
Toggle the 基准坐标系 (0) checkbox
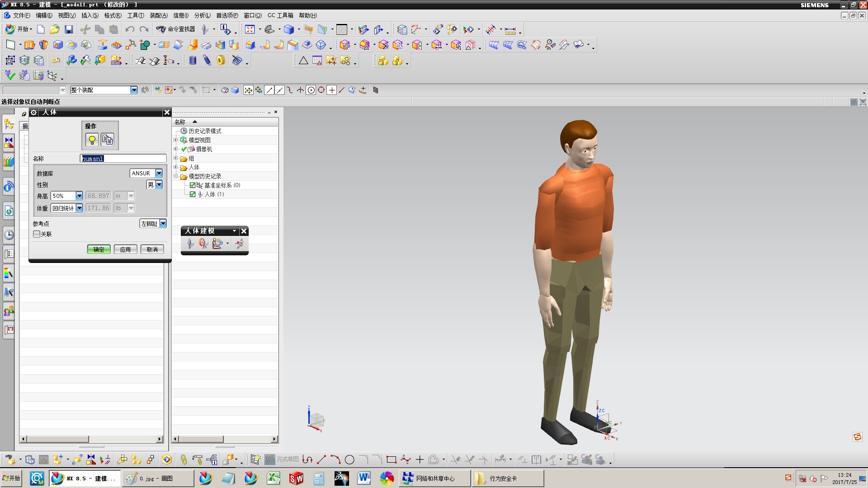pyautogui.click(x=193, y=185)
